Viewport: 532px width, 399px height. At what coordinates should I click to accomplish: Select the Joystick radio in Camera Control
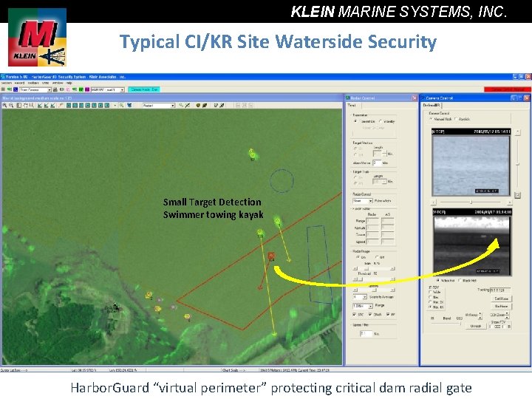[x=457, y=119]
